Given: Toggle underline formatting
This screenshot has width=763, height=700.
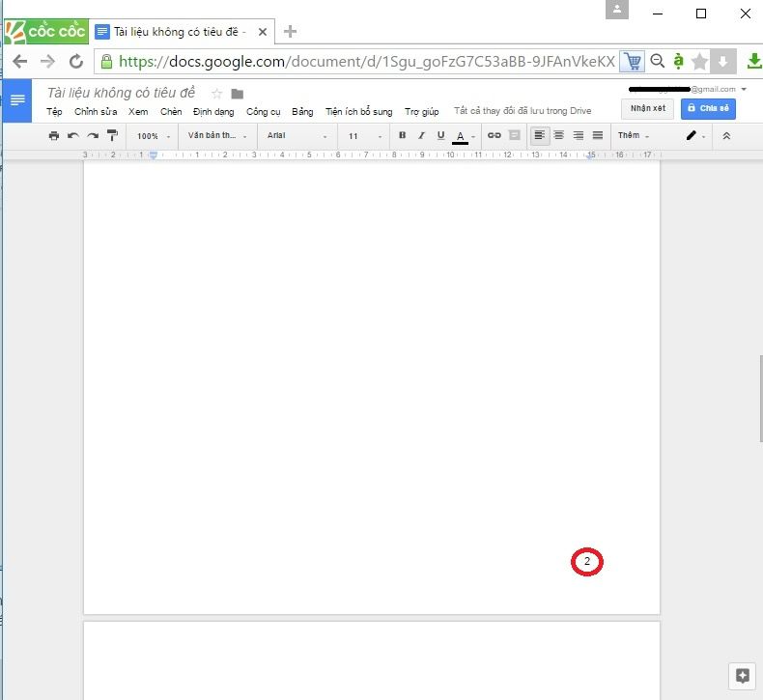Looking at the screenshot, I should pos(440,135).
